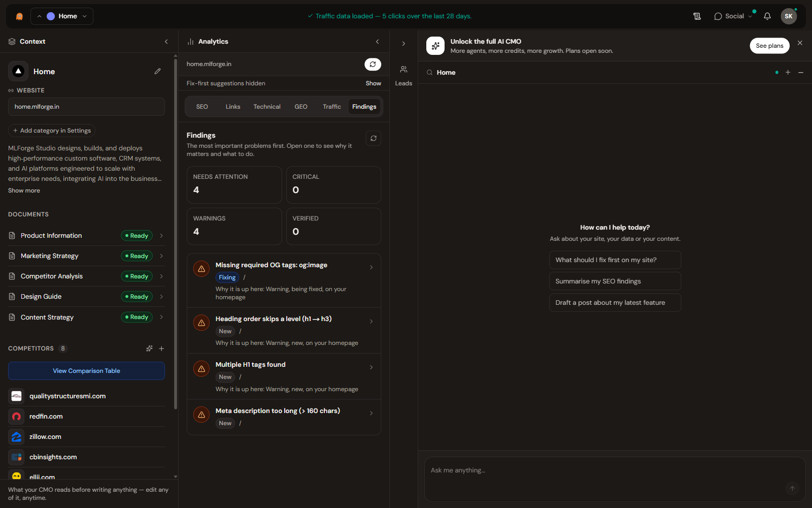Switch to the Traffic tab

pos(332,107)
